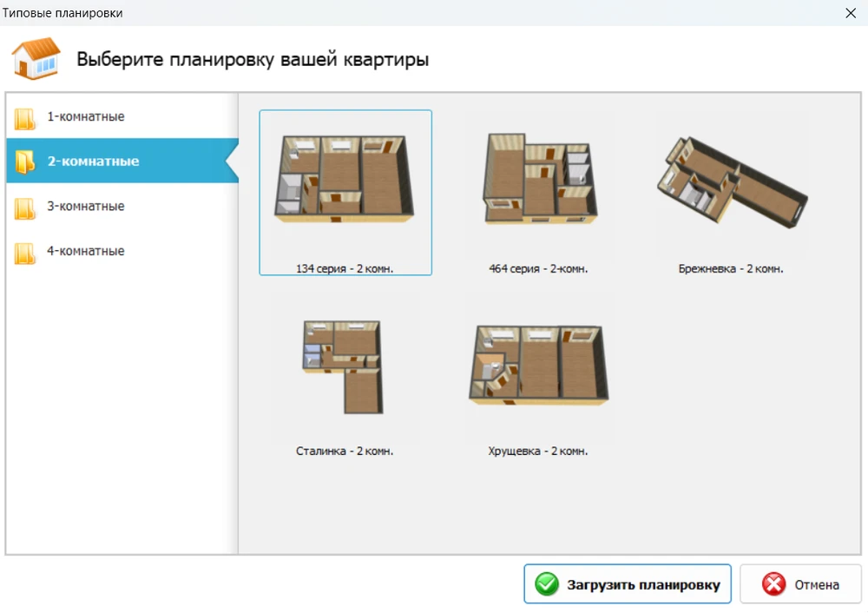Click the Хрущевка - 2 комн. label
868x613 pixels.
tap(538, 451)
